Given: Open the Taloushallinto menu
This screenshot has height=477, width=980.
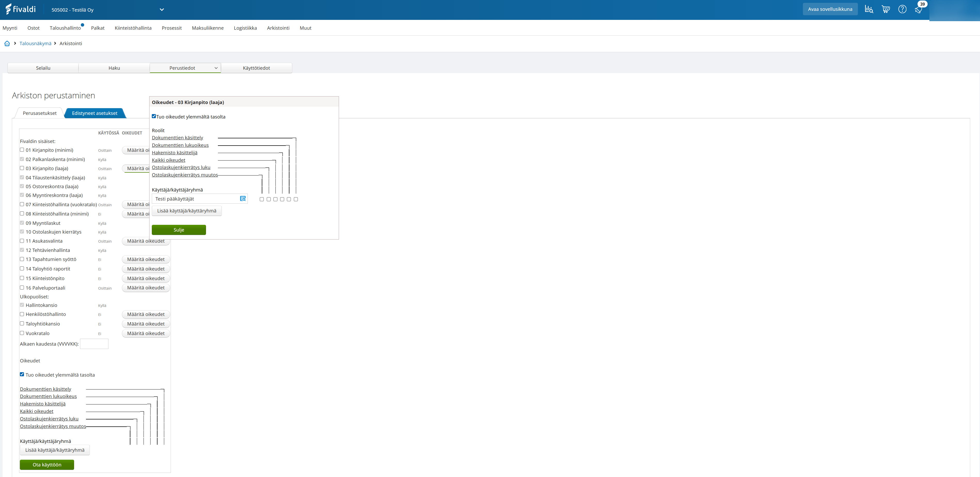Looking at the screenshot, I should (65, 28).
